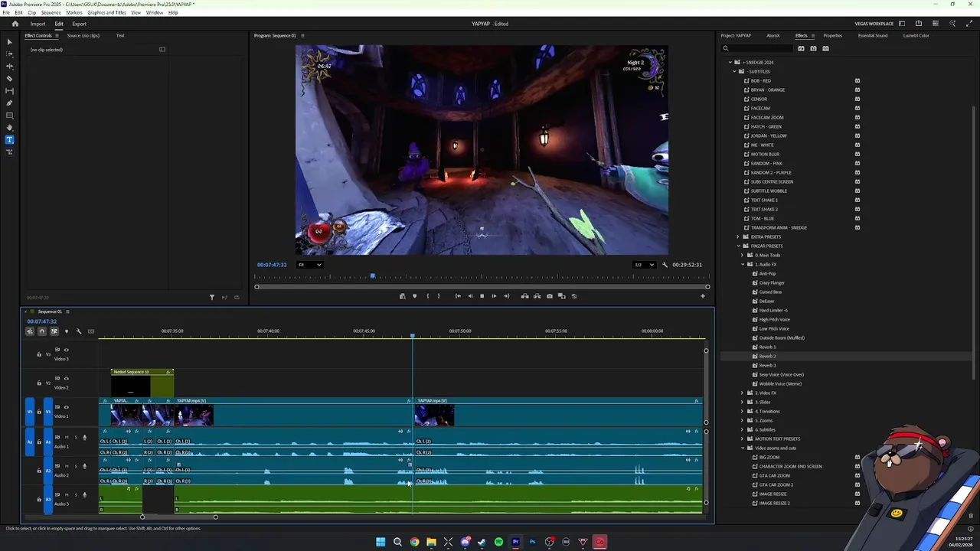Click Go to In point
The image size is (980, 551).
(458, 296)
